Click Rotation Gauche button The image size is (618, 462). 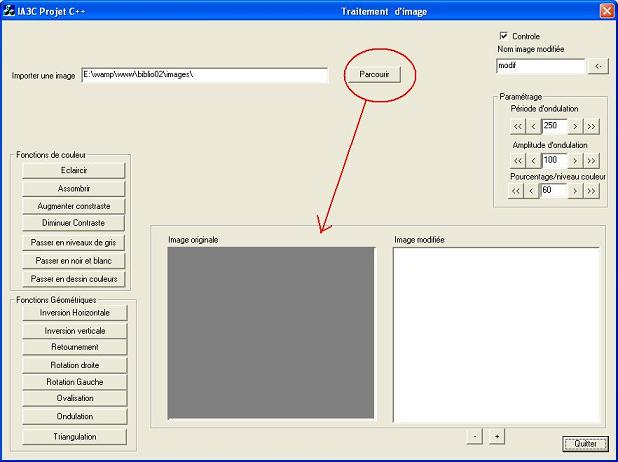75,382
